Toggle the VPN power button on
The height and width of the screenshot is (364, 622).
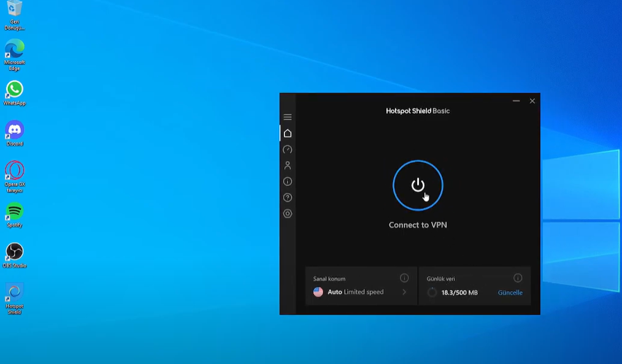click(418, 185)
